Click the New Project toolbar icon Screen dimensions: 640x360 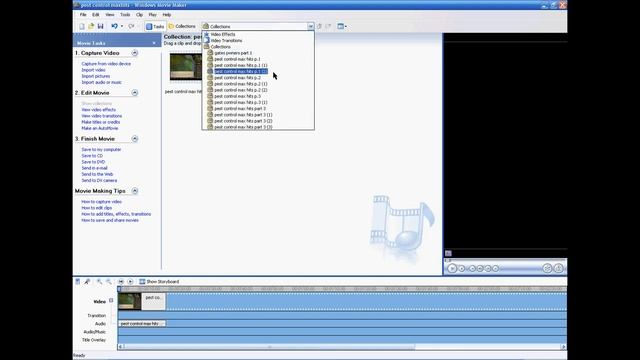click(x=82, y=26)
